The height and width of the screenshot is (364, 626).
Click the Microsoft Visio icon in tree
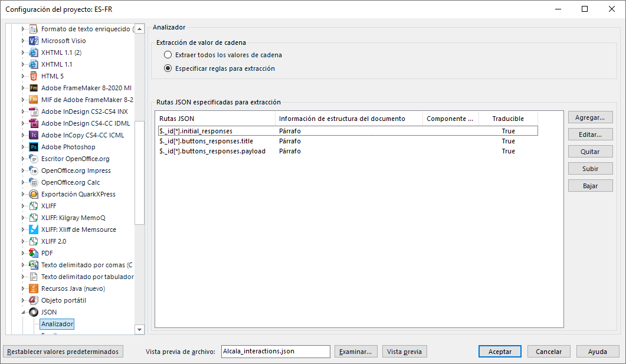click(x=34, y=41)
